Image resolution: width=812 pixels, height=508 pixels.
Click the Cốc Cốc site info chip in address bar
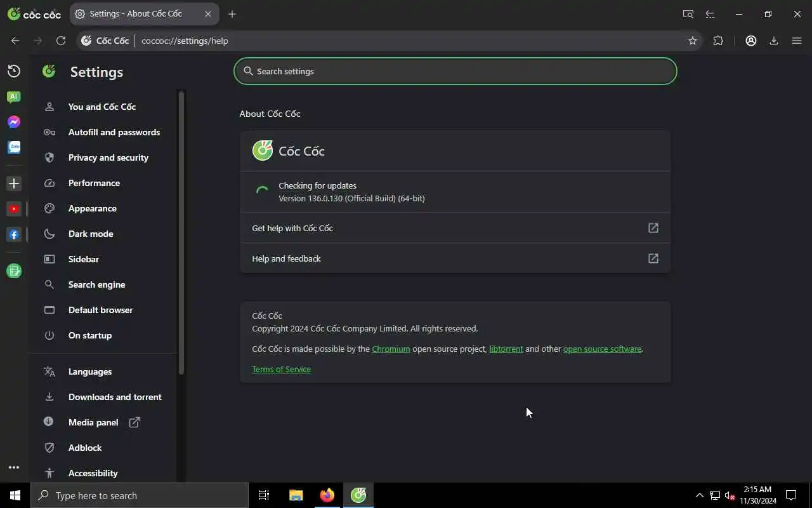[x=105, y=41]
